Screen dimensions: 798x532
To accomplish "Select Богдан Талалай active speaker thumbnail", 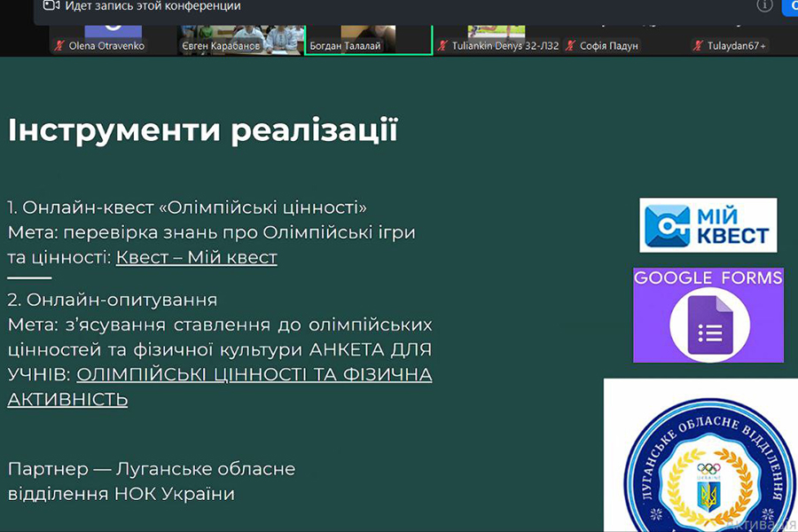I will [x=369, y=39].
